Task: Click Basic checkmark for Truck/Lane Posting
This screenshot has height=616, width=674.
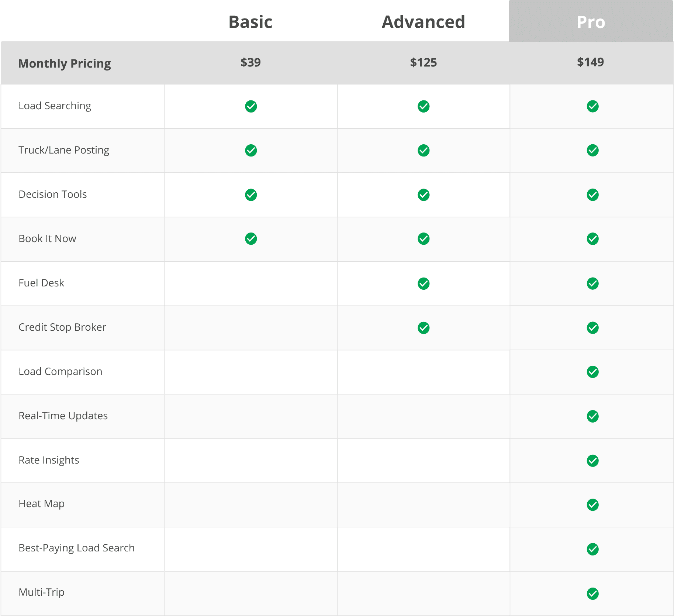Action: pyautogui.click(x=251, y=151)
